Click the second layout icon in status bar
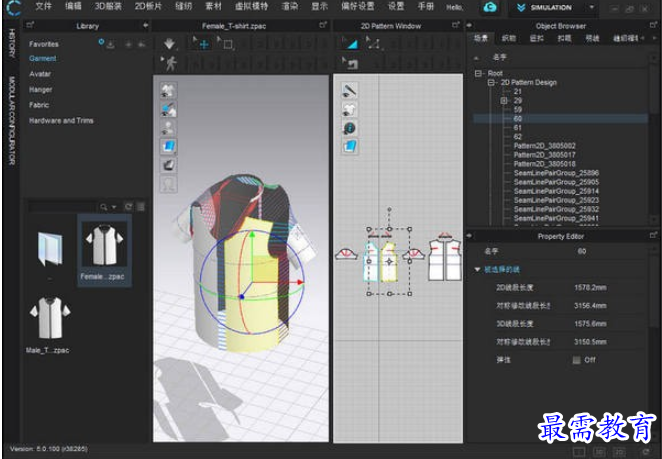Image resolution: width=662 pixels, height=459 pixels. pyautogui.click(x=600, y=452)
